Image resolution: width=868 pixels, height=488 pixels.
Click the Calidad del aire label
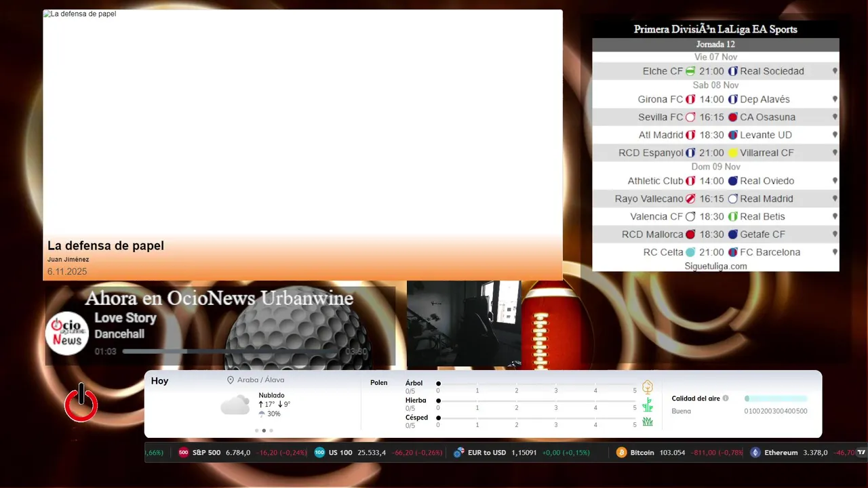696,399
